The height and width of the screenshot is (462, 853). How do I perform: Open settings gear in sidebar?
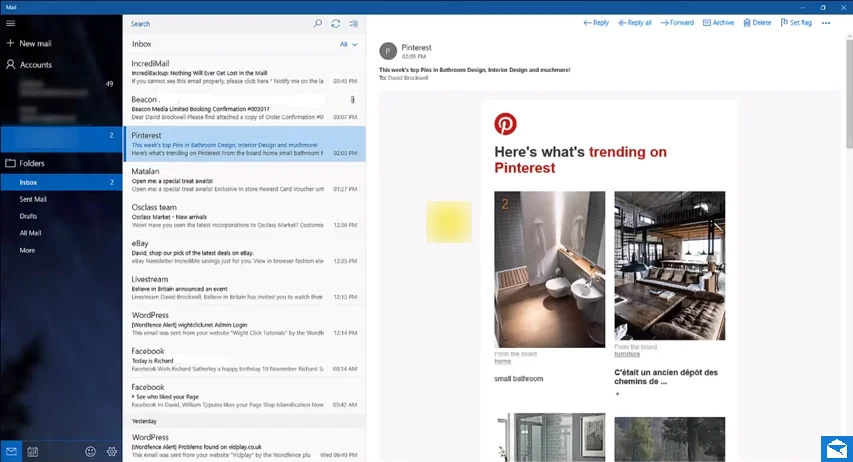point(111,452)
